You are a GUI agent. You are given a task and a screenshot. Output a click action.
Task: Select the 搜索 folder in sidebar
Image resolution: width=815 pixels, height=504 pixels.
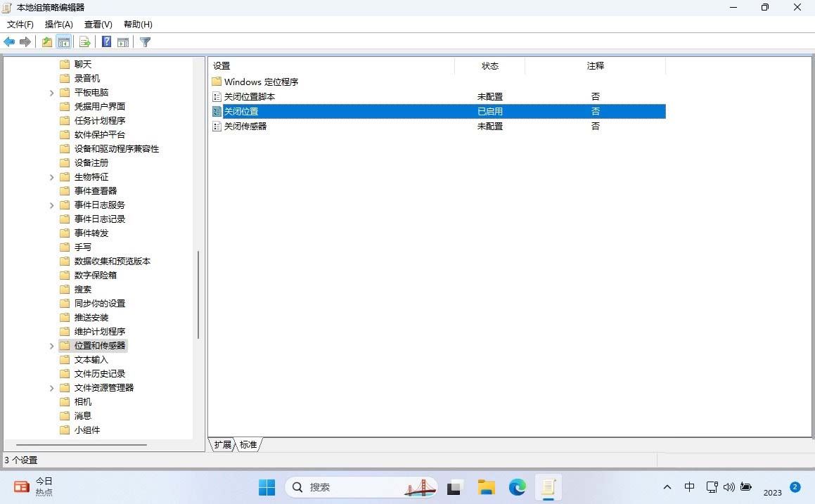click(x=82, y=289)
